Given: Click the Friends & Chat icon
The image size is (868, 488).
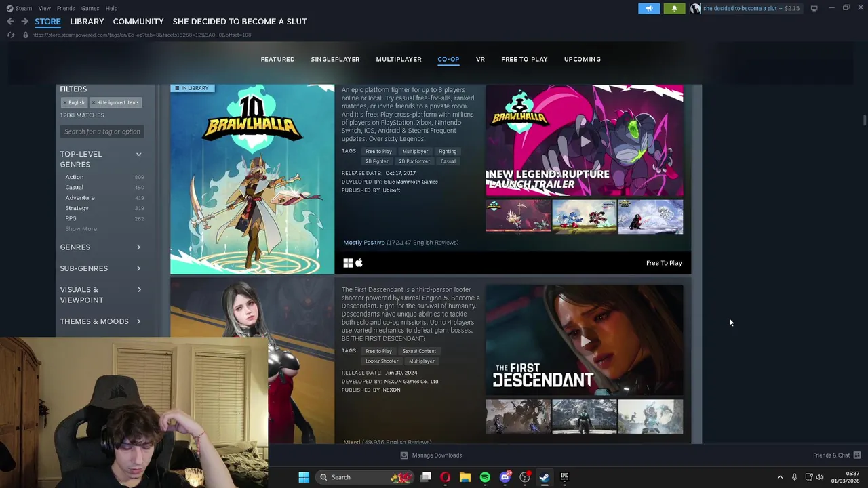Looking at the screenshot, I should tap(857, 455).
